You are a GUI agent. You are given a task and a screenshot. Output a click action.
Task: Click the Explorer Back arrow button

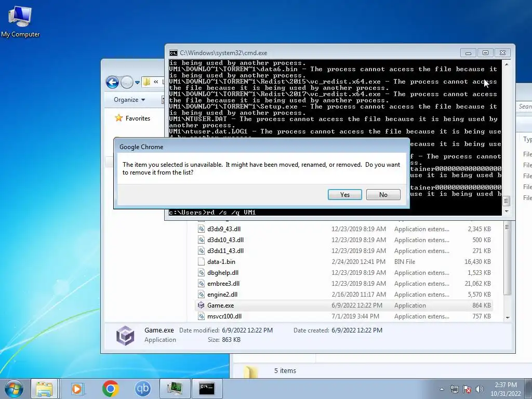pyautogui.click(x=113, y=82)
